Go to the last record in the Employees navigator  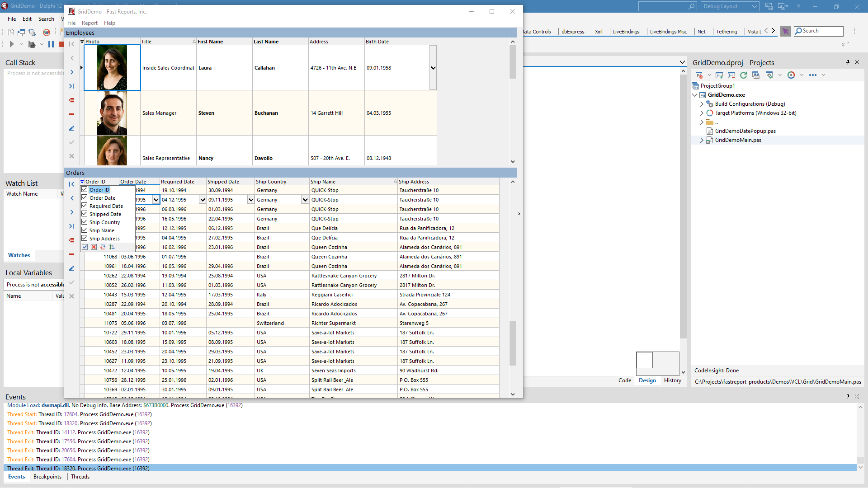tap(71, 86)
